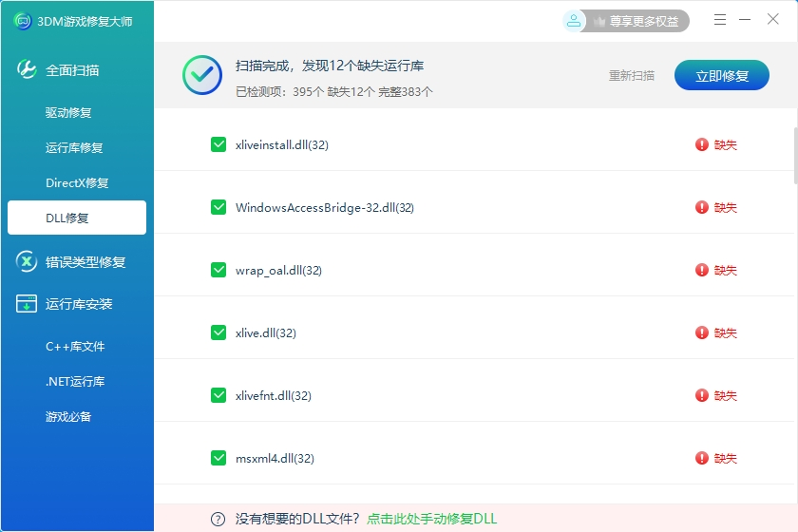Open the hamburger menu icon
This screenshot has width=798, height=532.
720,19
